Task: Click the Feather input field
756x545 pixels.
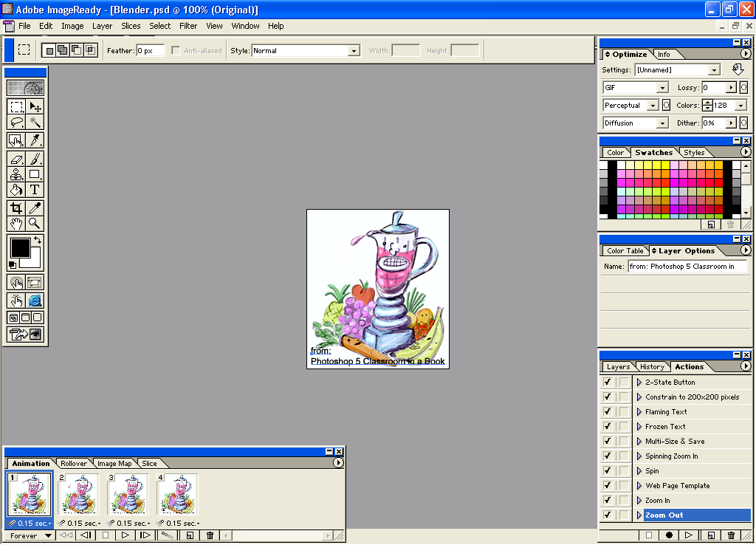Action: 150,51
